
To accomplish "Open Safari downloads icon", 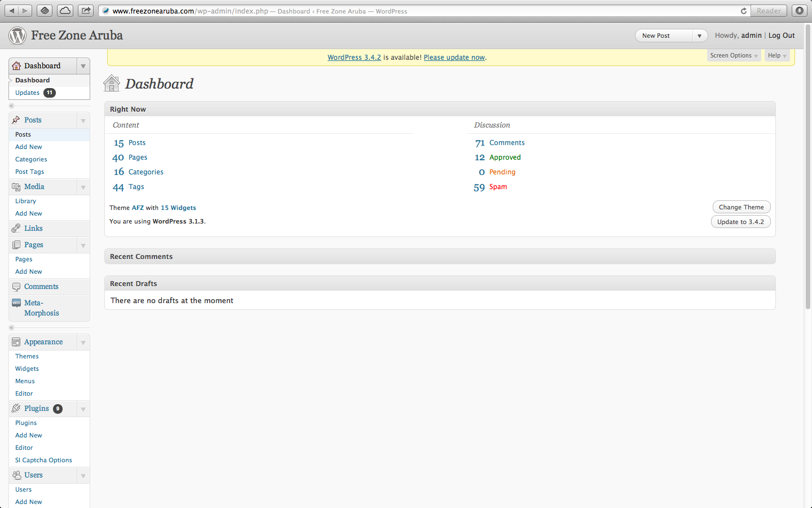I will point(800,11).
